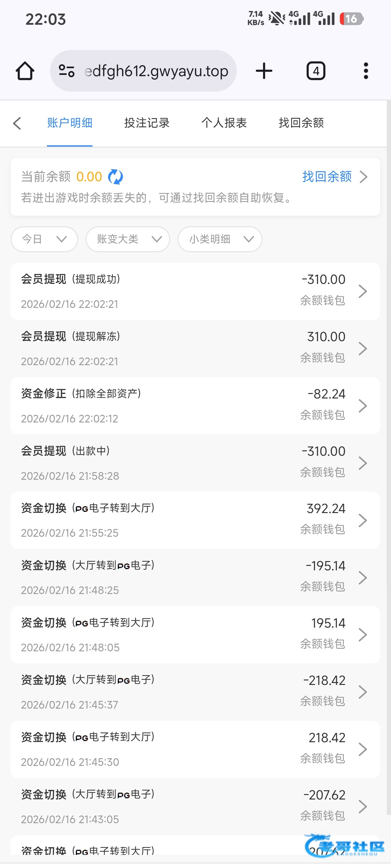Open the 找回余额 tab

tap(301, 123)
